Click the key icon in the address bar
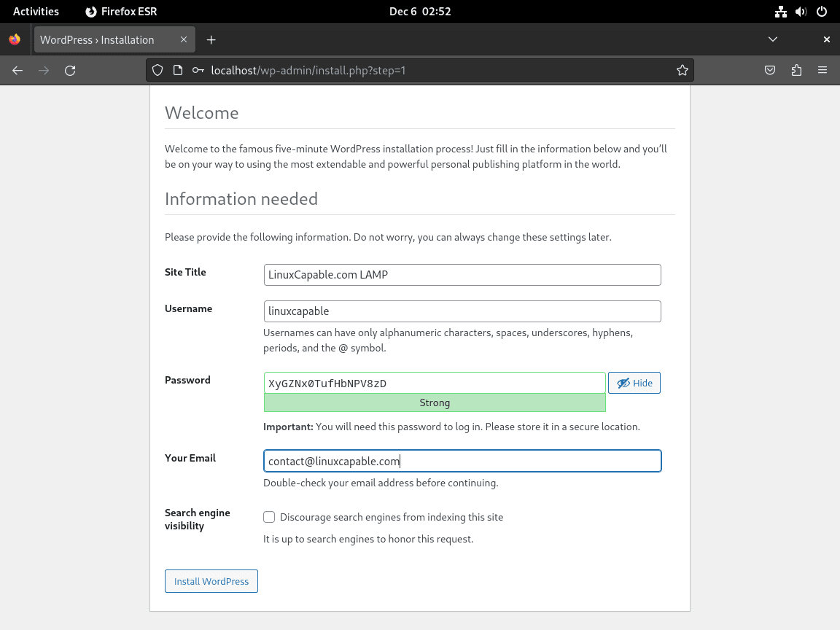This screenshot has height=630, width=840. click(x=197, y=70)
